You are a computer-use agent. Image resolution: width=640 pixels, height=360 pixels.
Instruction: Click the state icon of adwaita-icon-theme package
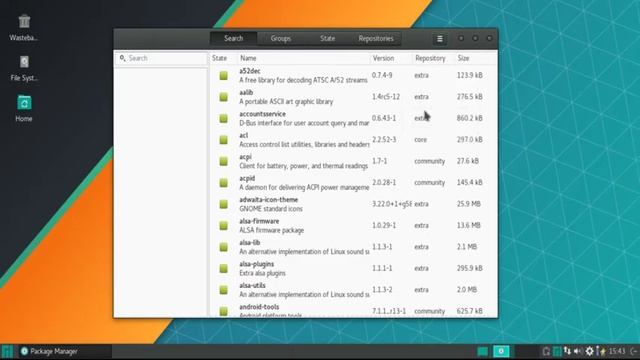223,204
